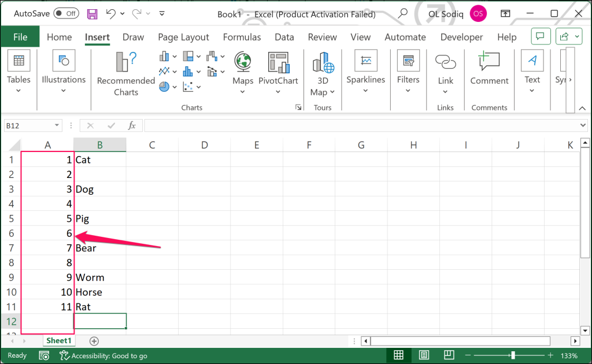Click the Insert Function fx icon
This screenshot has width=592, height=364.
(x=131, y=125)
